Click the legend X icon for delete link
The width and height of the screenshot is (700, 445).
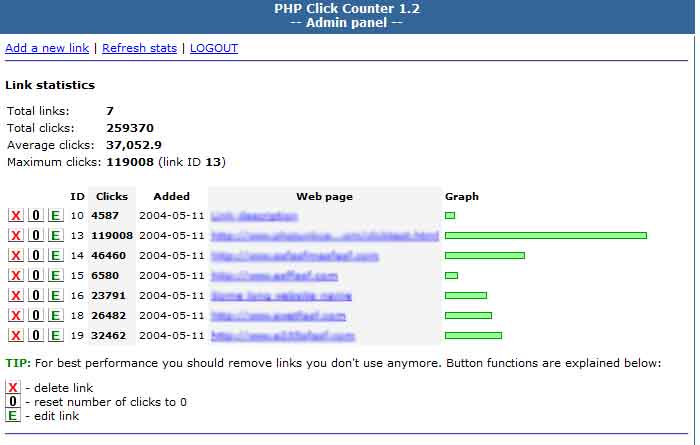(13, 387)
